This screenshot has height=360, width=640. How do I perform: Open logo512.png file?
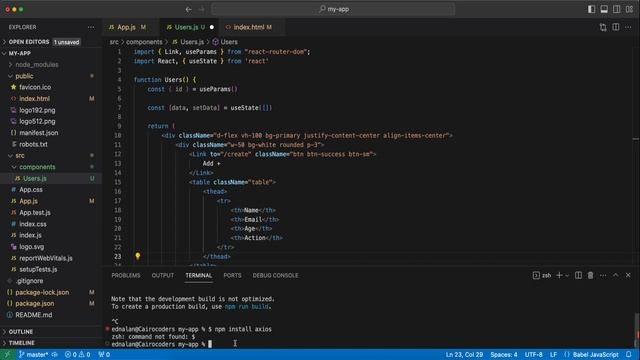37,122
